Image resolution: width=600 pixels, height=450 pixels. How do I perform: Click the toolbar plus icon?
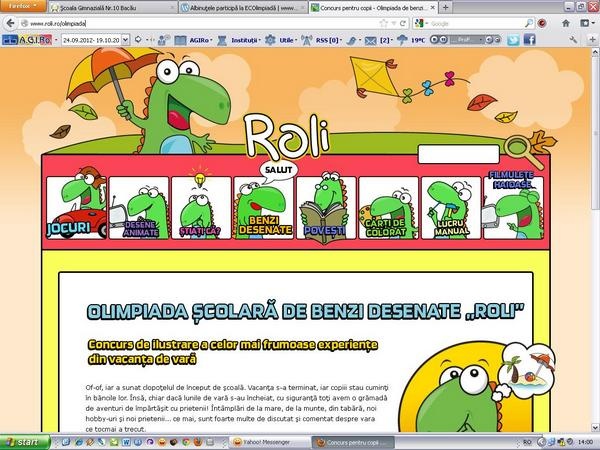point(592,40)
